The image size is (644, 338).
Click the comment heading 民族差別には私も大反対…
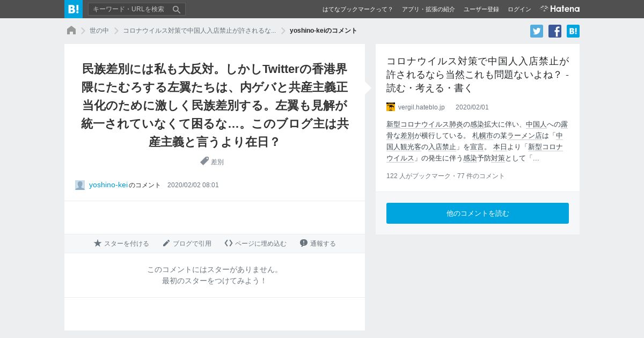pyautogui.click(x=215, y=106)
